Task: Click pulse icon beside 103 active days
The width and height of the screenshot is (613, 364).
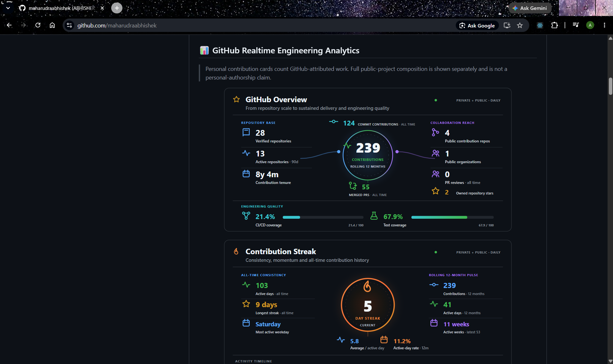Action: click(x=246, y=284)
